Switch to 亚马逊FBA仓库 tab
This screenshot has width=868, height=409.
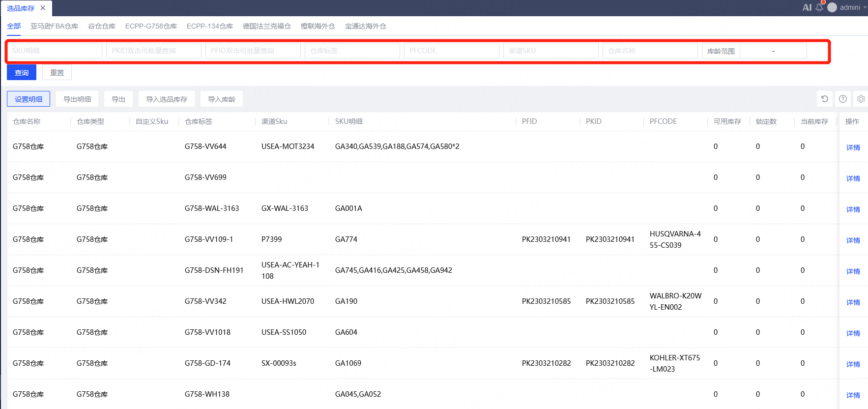tap(54, 26)
